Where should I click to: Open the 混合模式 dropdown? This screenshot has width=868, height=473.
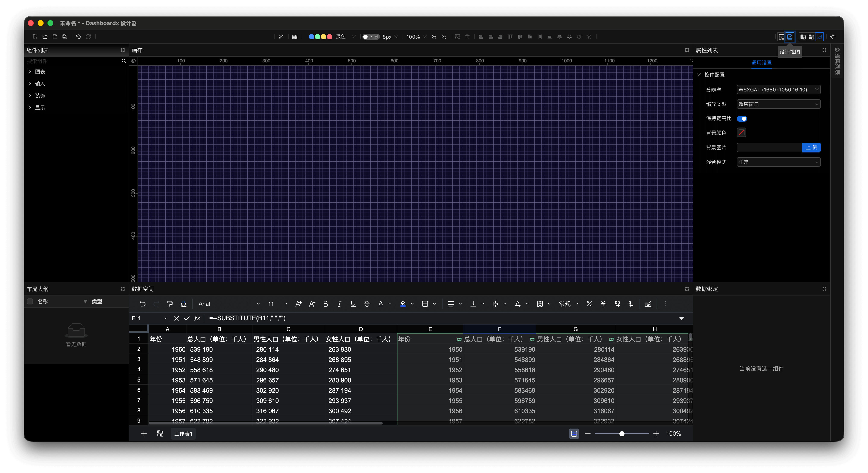pyautogui.click(x=778, y=162)
